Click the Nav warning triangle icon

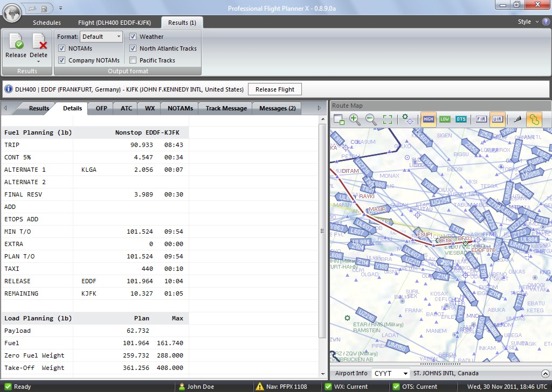(x=260, y=387)
